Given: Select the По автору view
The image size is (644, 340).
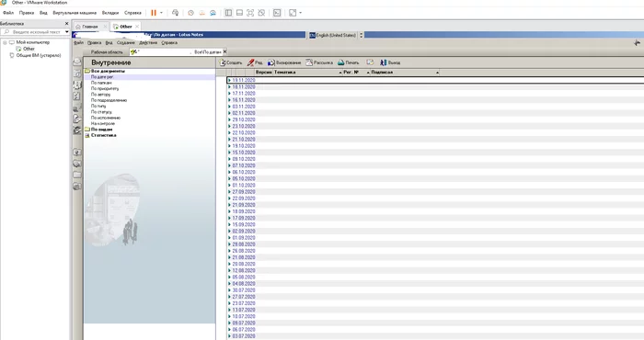Looking at the screenshot, I should (100, 95).
